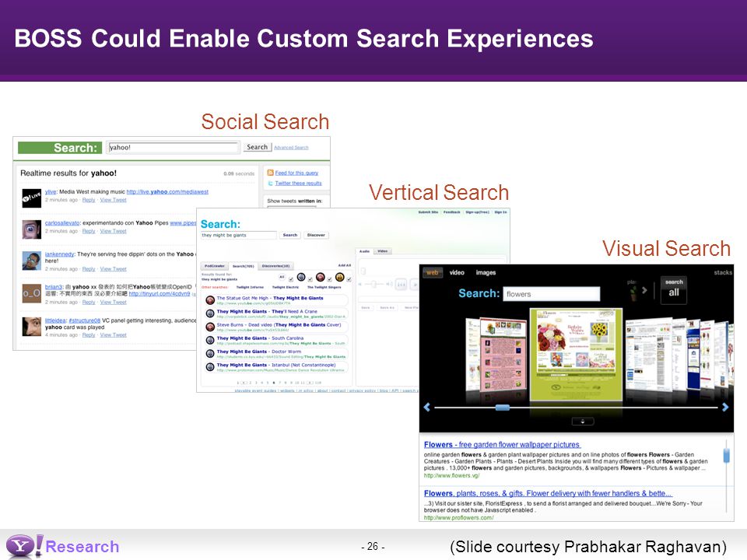Open the Audio tab in the player pane
This screenshot has width=747, height=560.
(364, 251)
